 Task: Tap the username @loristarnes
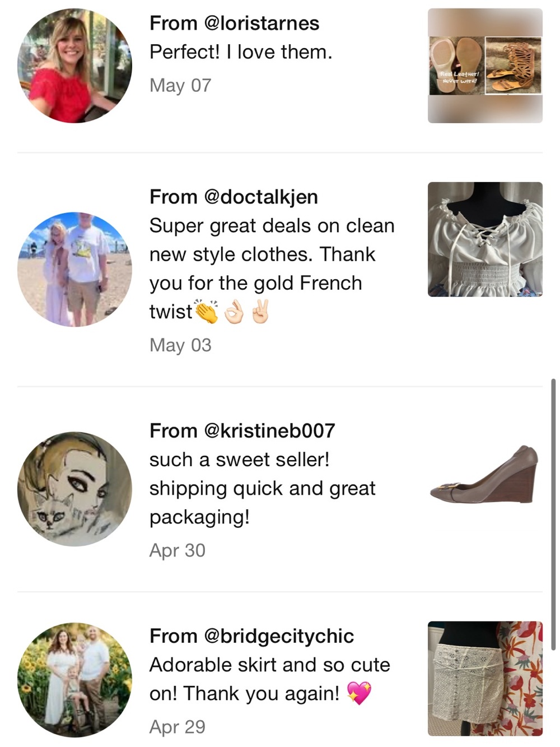[262, 23]
